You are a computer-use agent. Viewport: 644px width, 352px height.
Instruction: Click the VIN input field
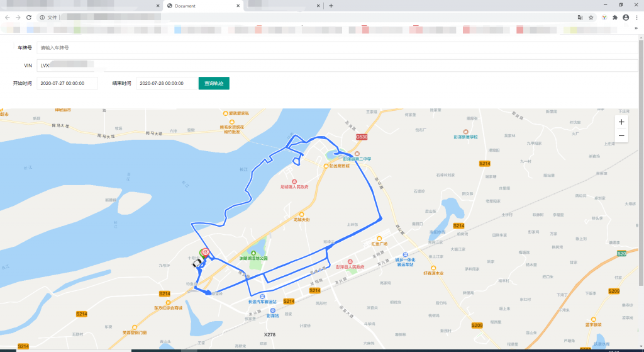point(336,65)
